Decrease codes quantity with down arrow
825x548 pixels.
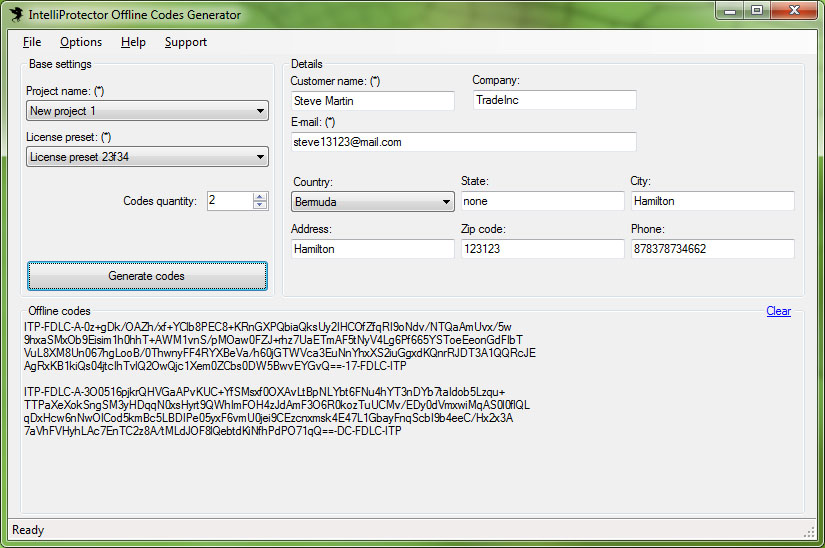(x=260, y=205)
